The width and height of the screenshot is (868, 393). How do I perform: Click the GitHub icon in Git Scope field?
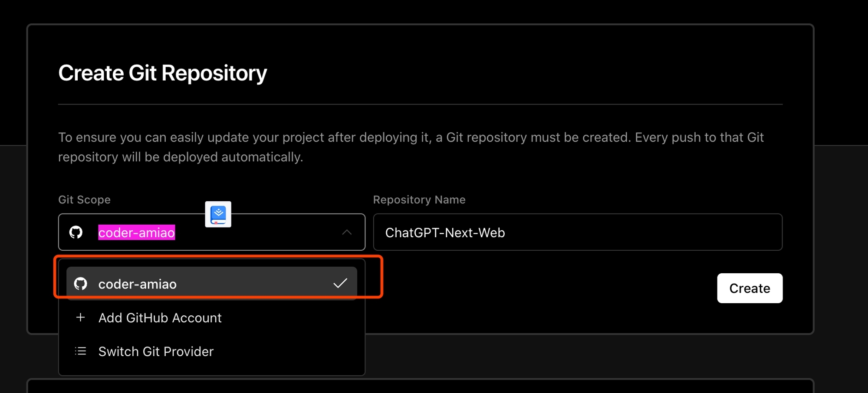76,232
